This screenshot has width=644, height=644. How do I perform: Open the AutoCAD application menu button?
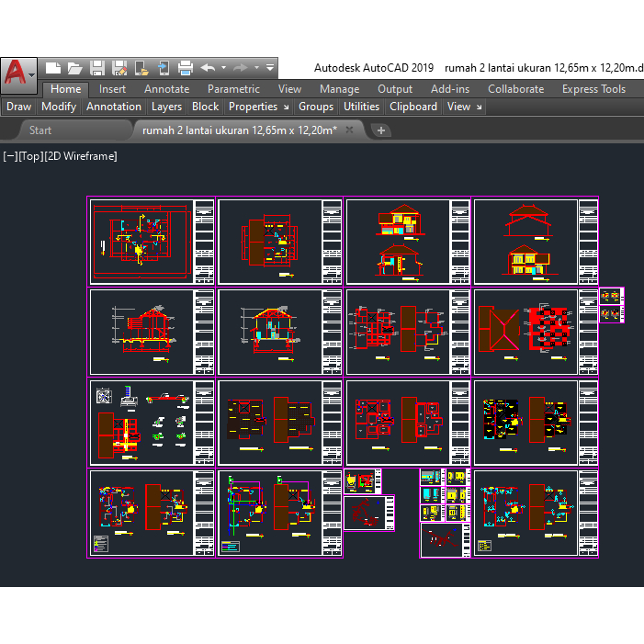[19, 74]
